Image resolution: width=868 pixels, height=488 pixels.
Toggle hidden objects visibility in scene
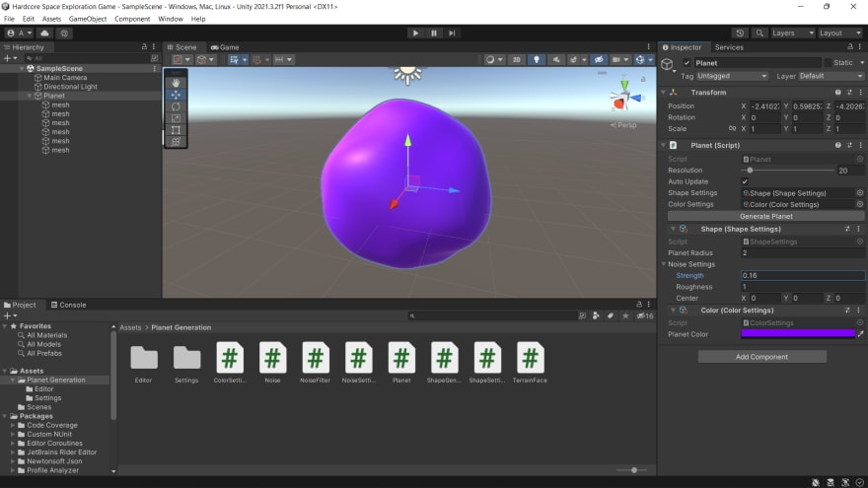click(599, 60)
